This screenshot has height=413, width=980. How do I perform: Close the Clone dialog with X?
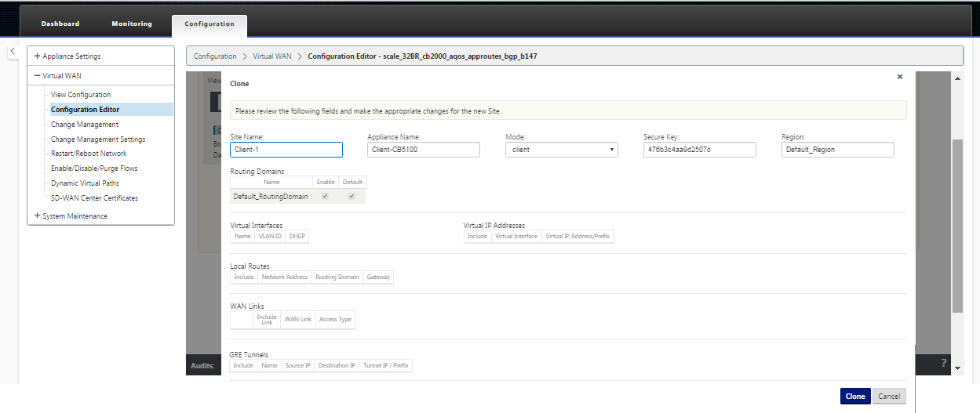click(x=899, y=77)
